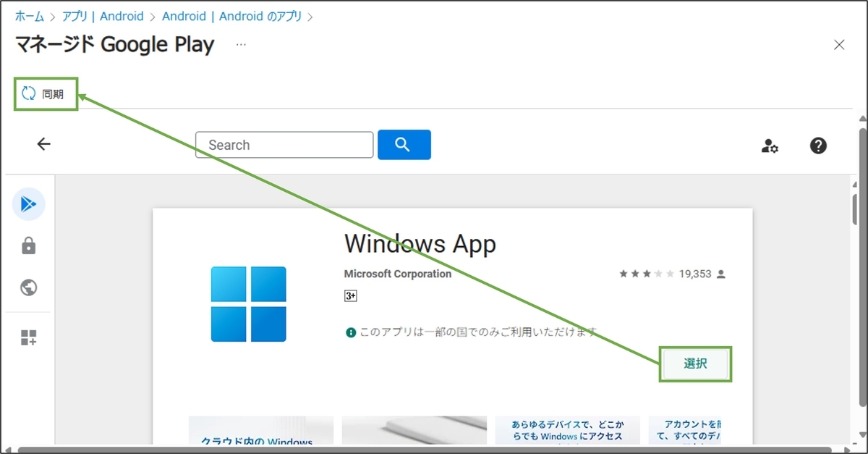The image size is (868, 454).
Task: Click into the Search field
Action: (x=284, y=145)
